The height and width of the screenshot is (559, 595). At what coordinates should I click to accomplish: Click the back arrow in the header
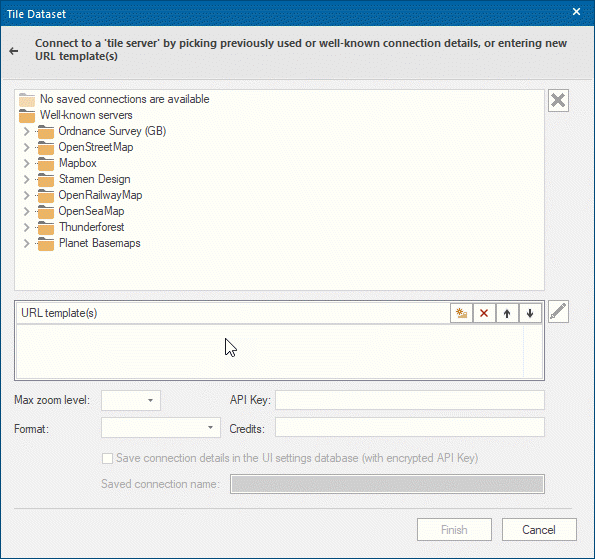coord(14,51)
